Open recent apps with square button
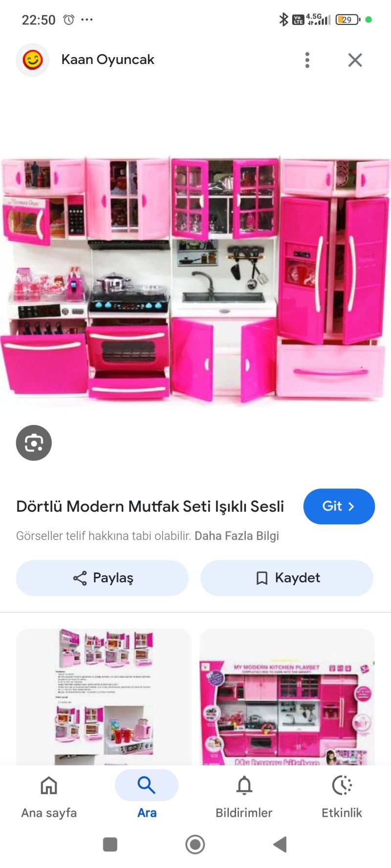391x868 pixels. click(110, 845)
